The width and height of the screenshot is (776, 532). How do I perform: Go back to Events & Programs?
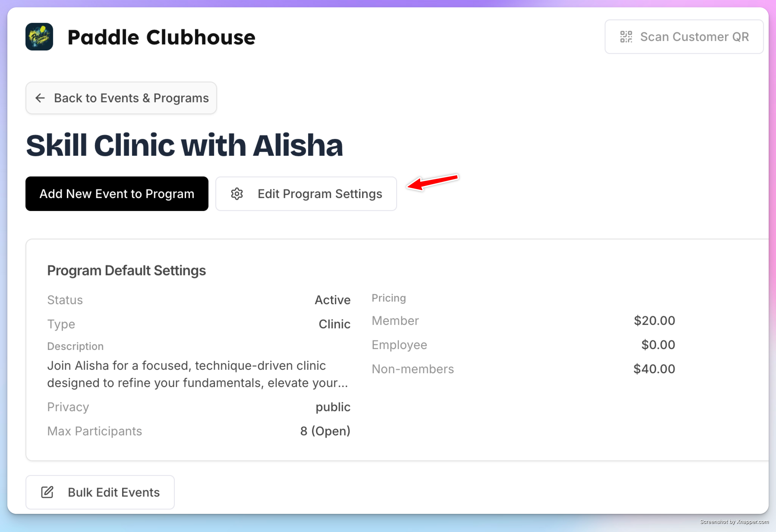(x=121, y=98)
